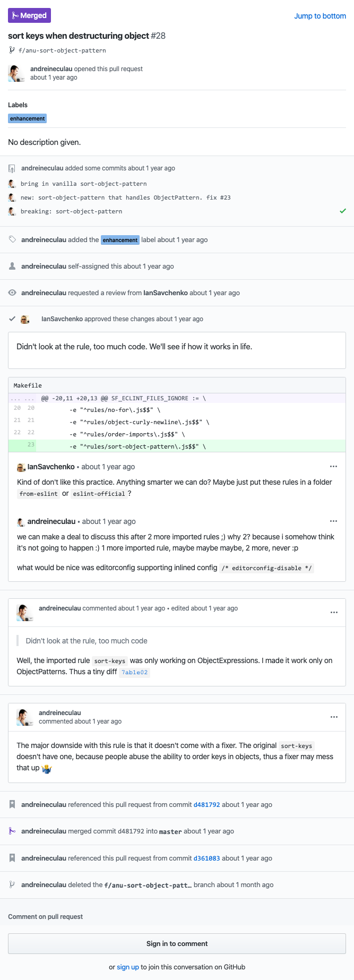Screen dimensions: 354x980
Task: Open referenced commit d481792
Action: coord(206,804)
